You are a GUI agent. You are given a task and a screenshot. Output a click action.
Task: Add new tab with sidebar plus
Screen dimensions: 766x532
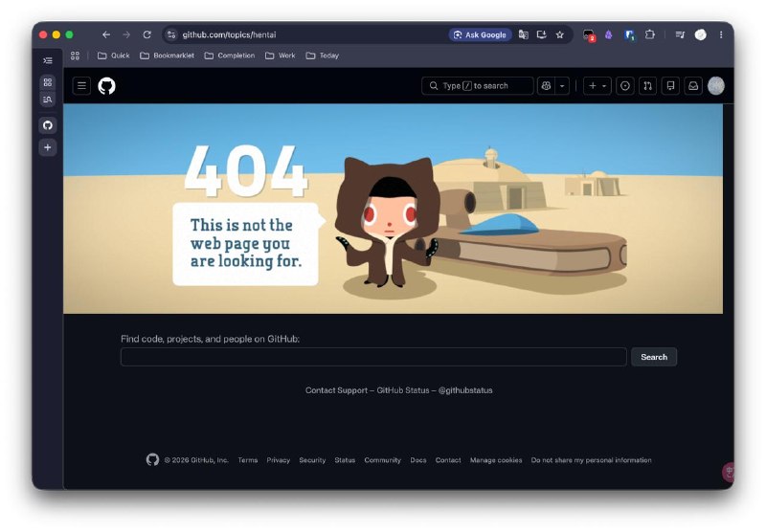click(x=47, y=147)
